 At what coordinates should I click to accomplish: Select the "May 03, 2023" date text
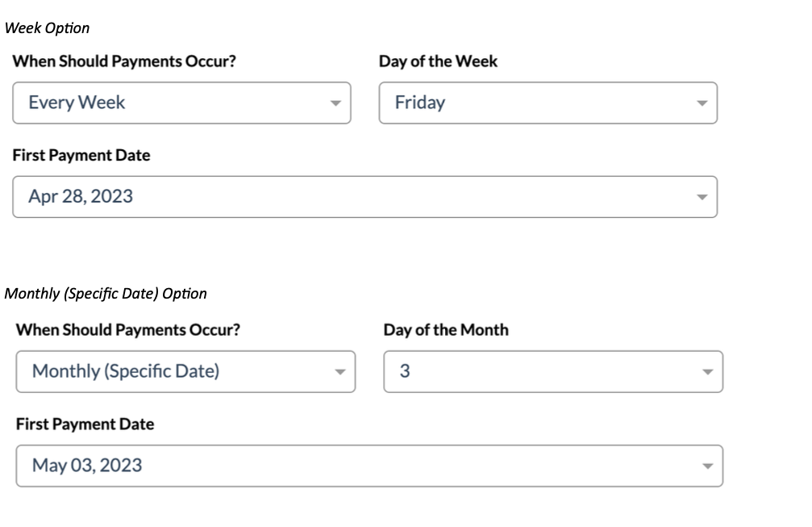pos(87,465)
